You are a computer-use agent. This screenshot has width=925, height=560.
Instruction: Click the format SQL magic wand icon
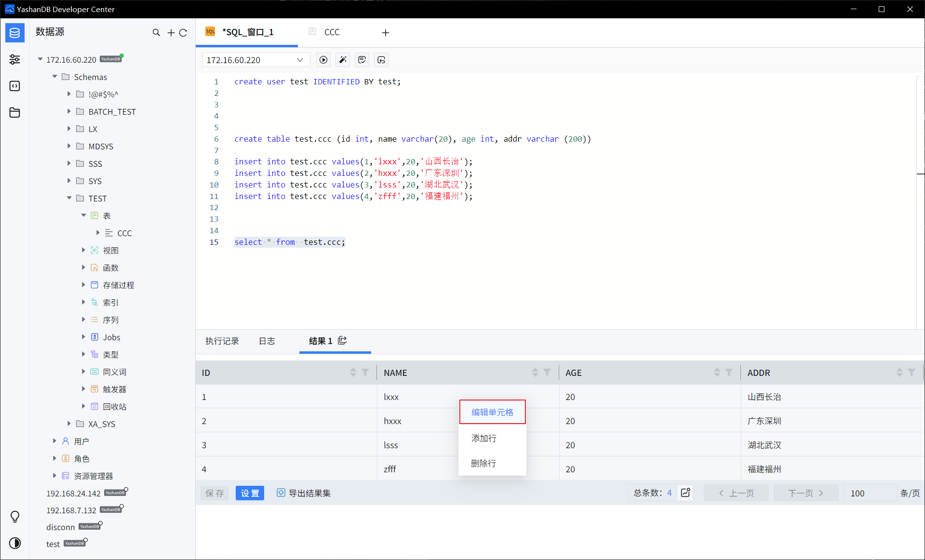click(x=343, y=60)
